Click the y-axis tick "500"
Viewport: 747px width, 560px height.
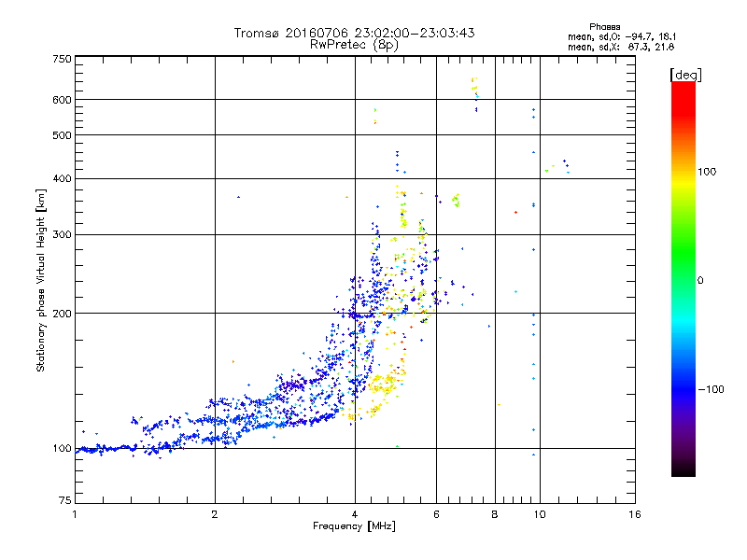(63, 135)
